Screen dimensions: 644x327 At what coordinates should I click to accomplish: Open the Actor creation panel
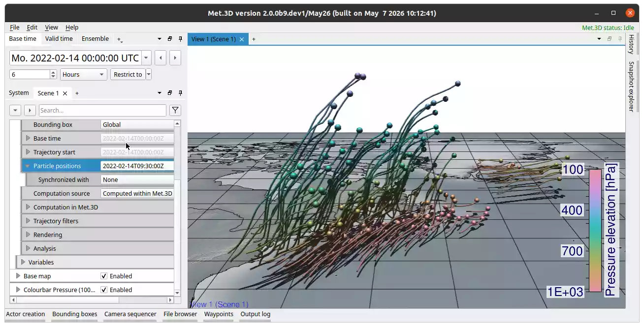[x=26, y=314]
